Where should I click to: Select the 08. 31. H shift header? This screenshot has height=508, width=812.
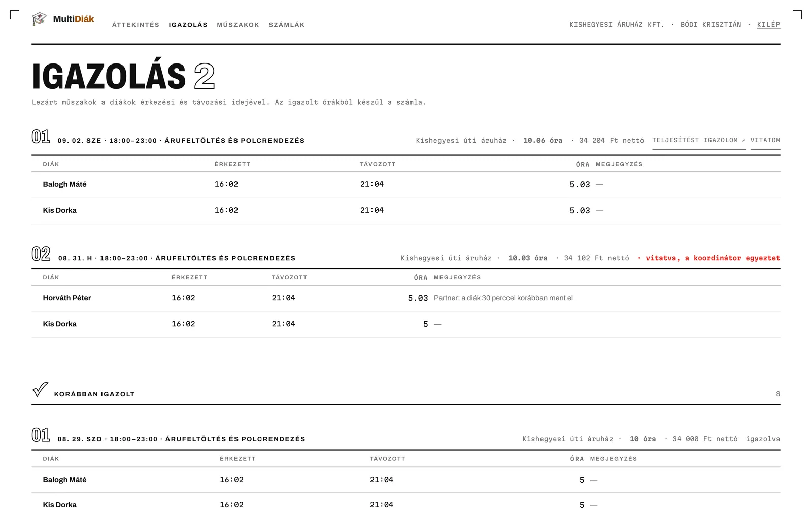coord(177,258)
